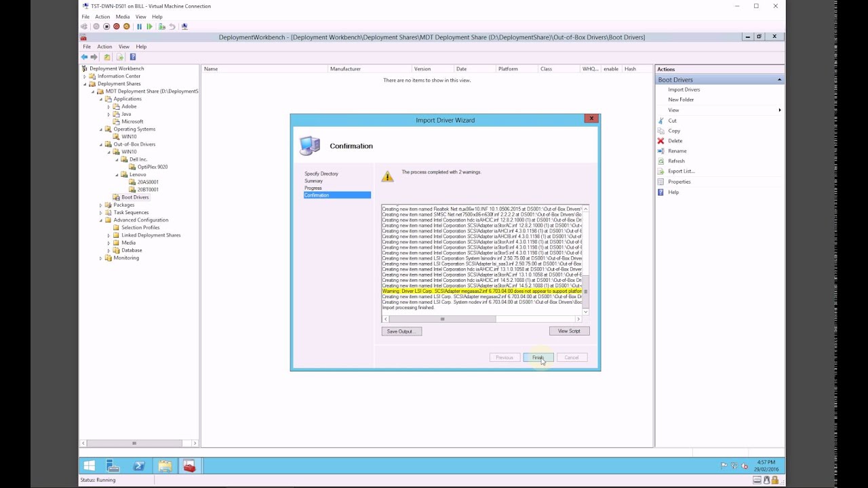The image size is (868, 488).
Task: Click the Version column header
Action: click(x=433, y=69)
